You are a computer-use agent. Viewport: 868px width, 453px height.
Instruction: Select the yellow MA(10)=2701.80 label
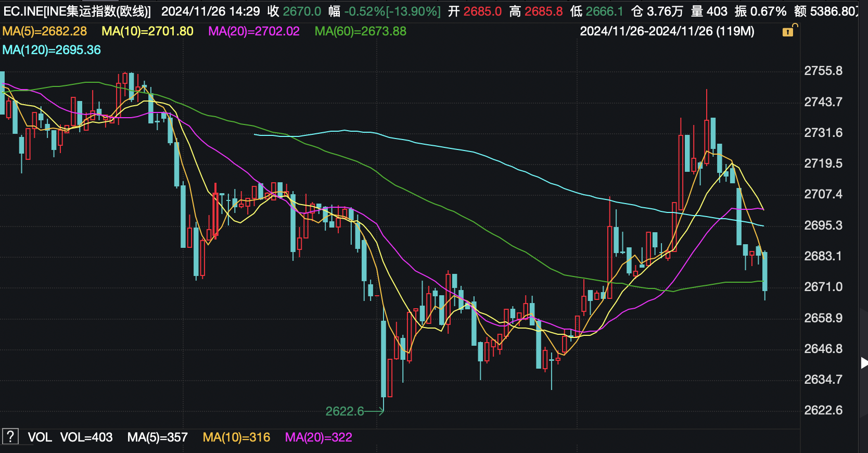(147, 31)
